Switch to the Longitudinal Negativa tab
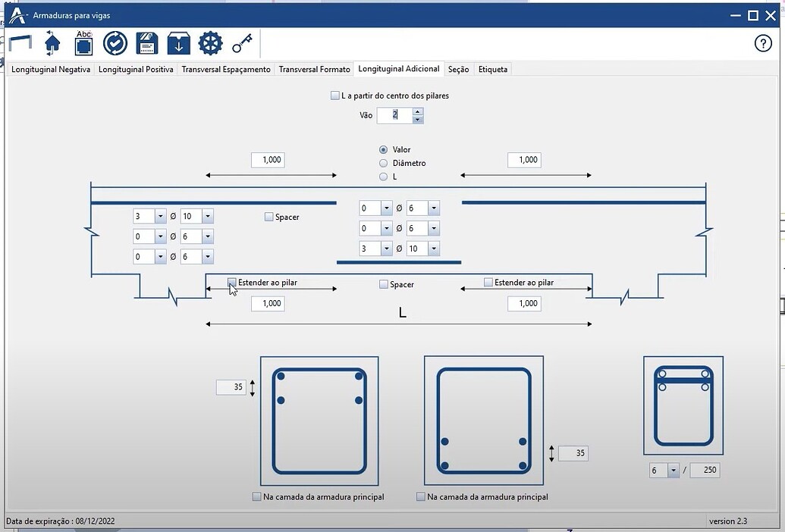 tap(51, 69)
